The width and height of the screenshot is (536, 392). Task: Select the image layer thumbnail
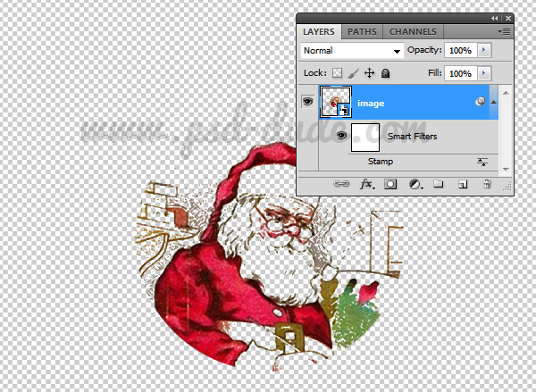335,102
